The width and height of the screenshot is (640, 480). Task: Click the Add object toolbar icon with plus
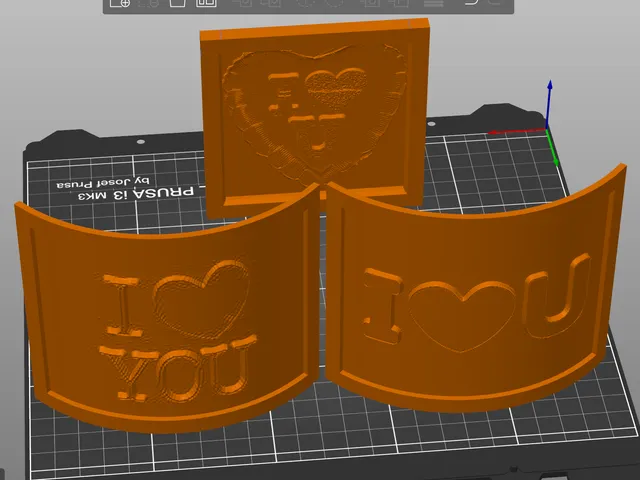[120, 3]
